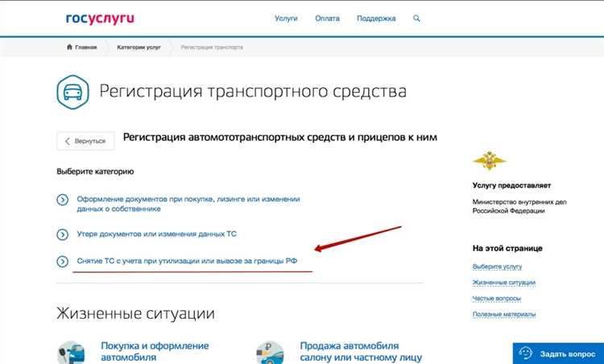
Task: Click the Регистрация автомототранспортных средств subheading
Action: (x=280, y=138)
